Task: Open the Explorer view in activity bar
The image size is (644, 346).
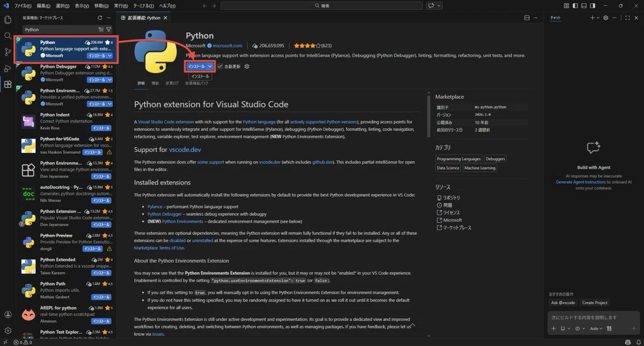Action: [8, 20]
